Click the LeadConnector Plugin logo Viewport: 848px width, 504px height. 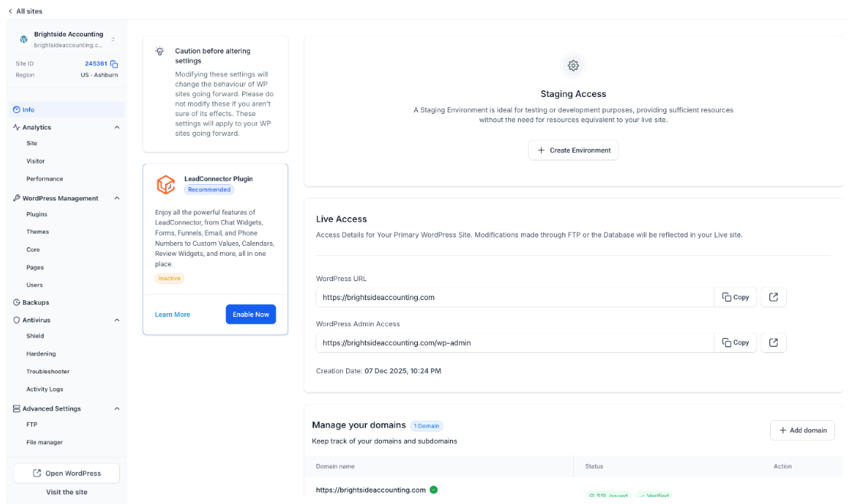click(166, 184)
